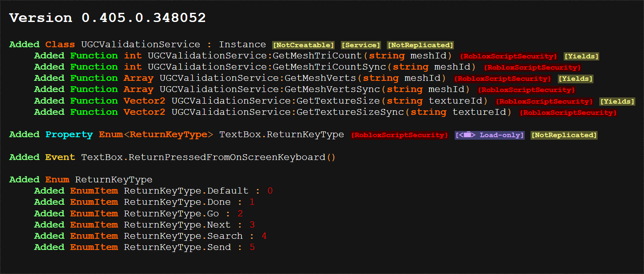Click value 4 of ReturnKeyType.Search

tap(264, 236)
